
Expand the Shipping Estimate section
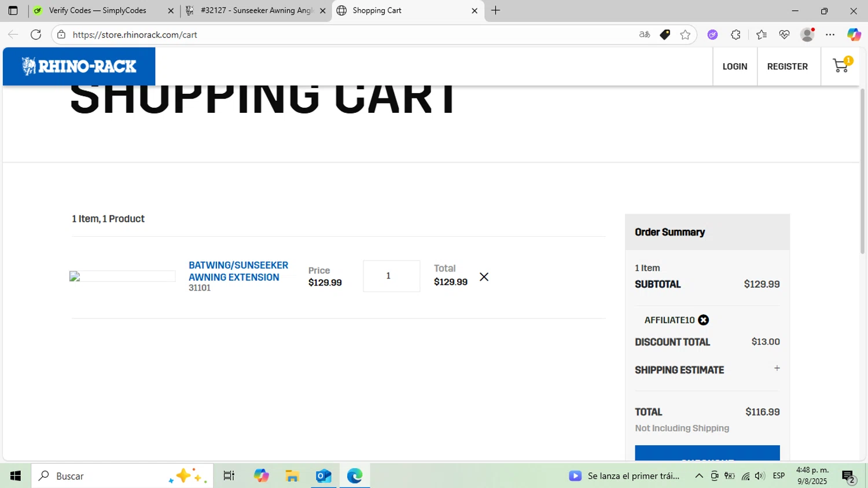[x=777, y=368]
